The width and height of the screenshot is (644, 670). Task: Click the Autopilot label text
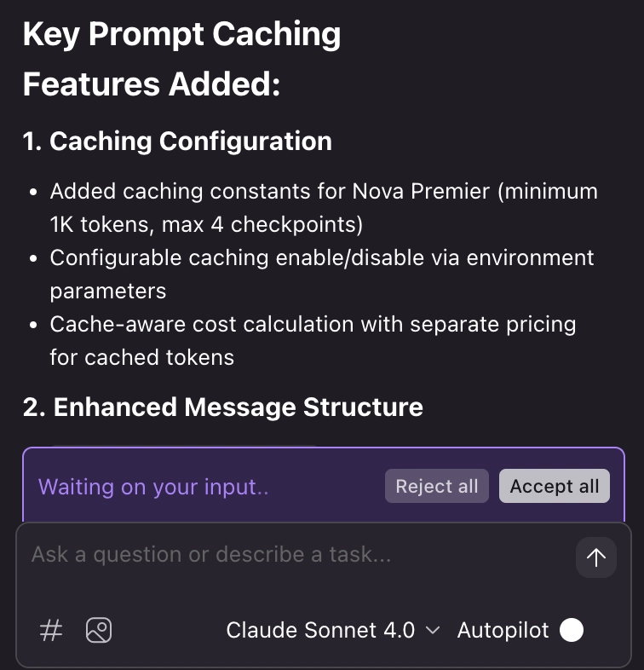tap(503, 631)
